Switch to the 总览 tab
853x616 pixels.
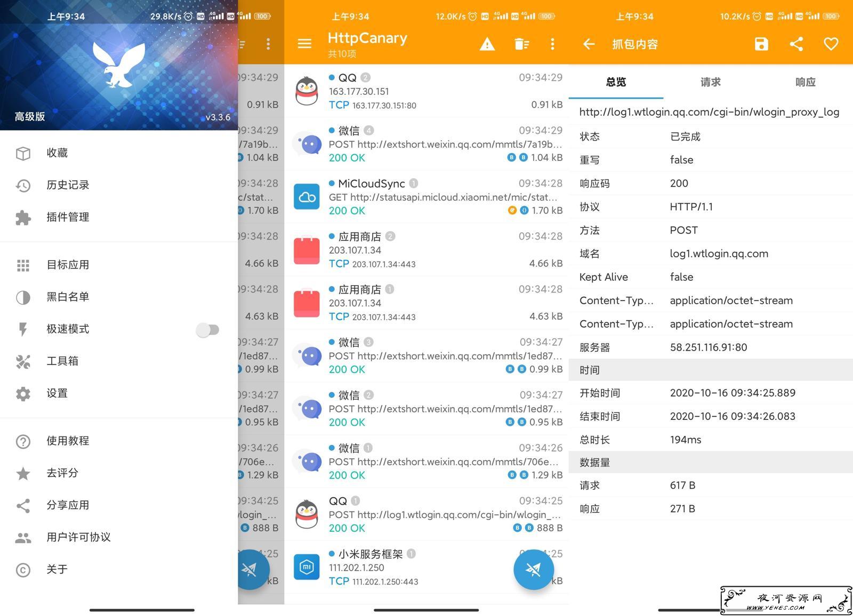click(x=616, y=82)
